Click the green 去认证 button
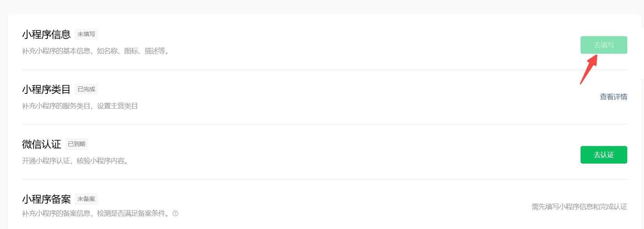This screenshot has width=644, height=229. click(604, 155)
